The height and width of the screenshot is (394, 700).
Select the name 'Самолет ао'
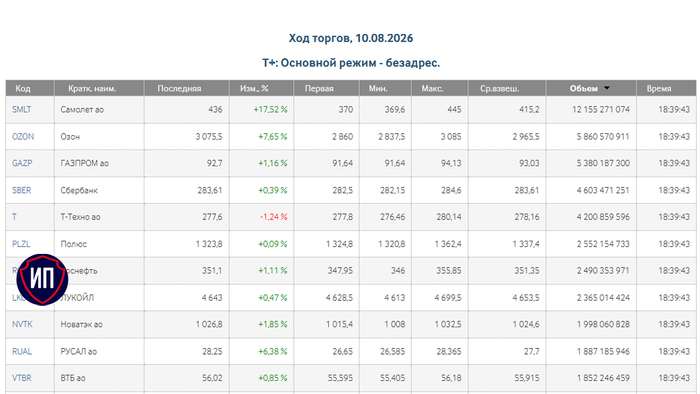pyautogui.click(x=82, y=109)
